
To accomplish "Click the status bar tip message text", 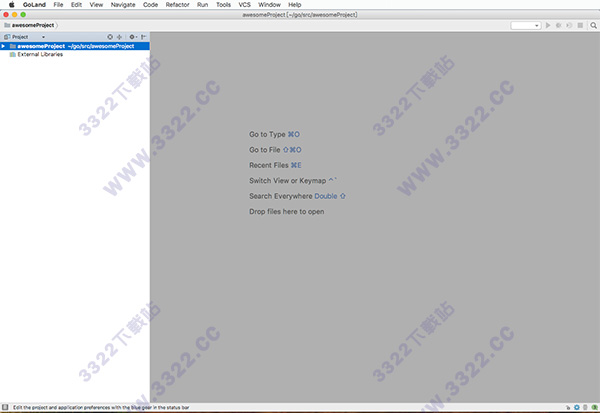I will tap(101, 407).
